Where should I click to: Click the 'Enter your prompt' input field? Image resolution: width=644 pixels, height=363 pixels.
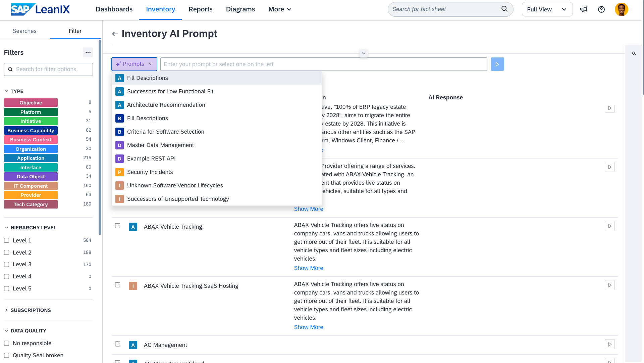click(324, 64)
